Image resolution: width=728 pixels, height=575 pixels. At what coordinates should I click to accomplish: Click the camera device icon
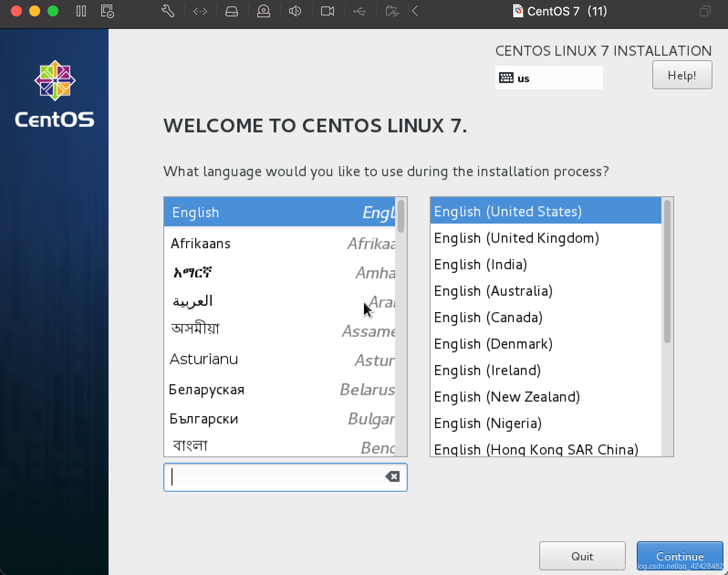[328, 11]
